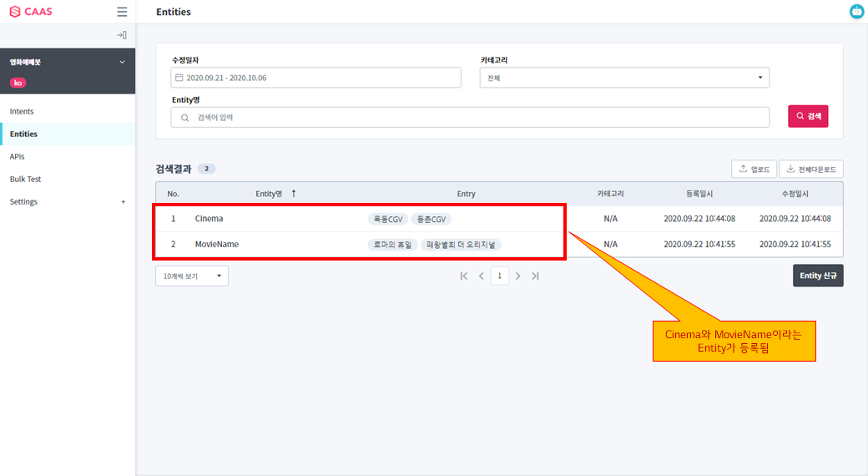
Task: Open the chatbot icon at top right
Action: point(856,12)
